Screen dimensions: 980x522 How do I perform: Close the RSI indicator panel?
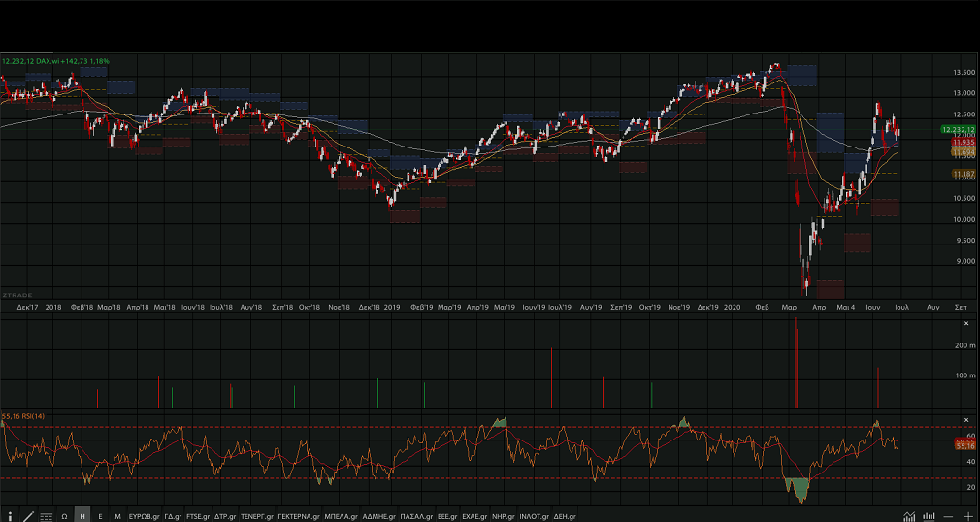point(966,420)
